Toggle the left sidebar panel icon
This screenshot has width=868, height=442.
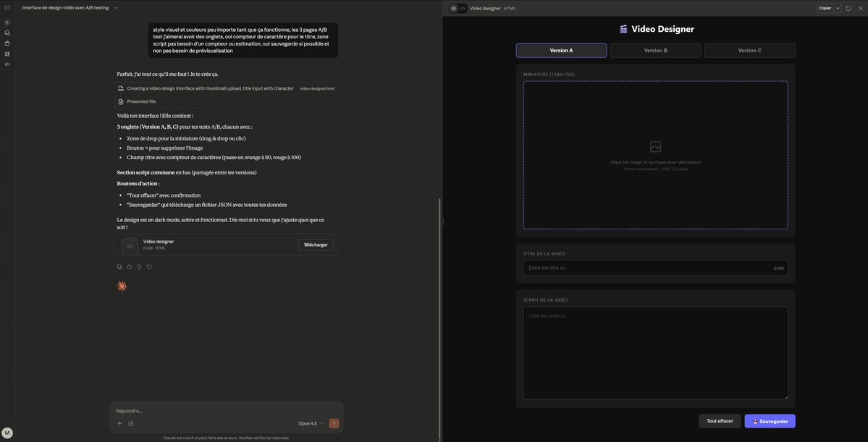[x=7, y=8]
